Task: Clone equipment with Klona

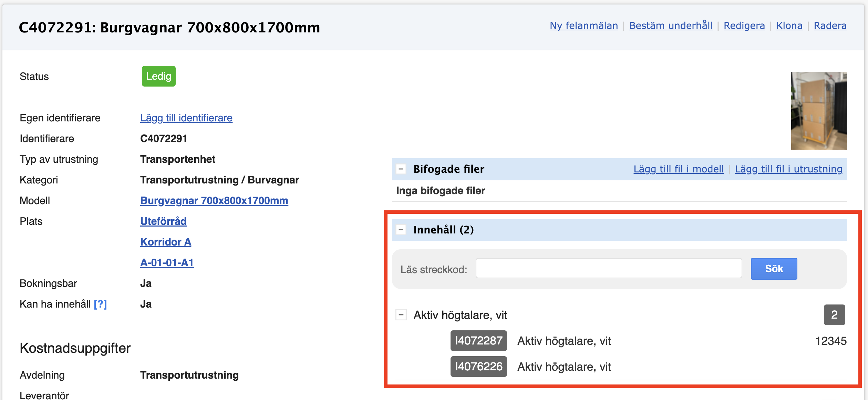Action: 789,26
